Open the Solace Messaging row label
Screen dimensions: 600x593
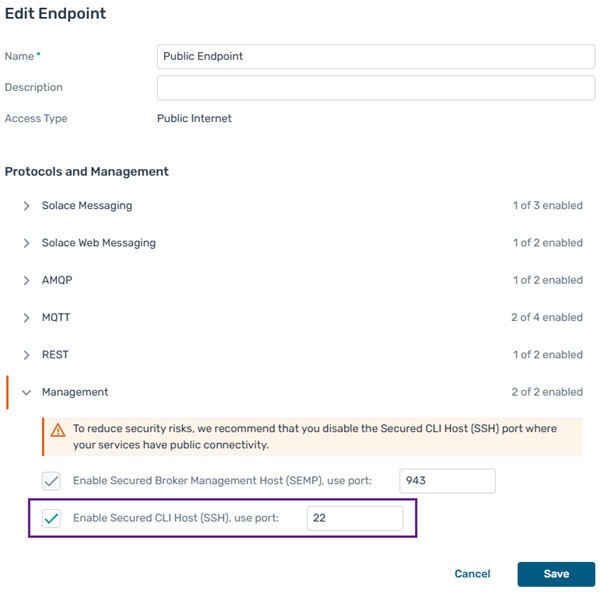click(87, 206)
